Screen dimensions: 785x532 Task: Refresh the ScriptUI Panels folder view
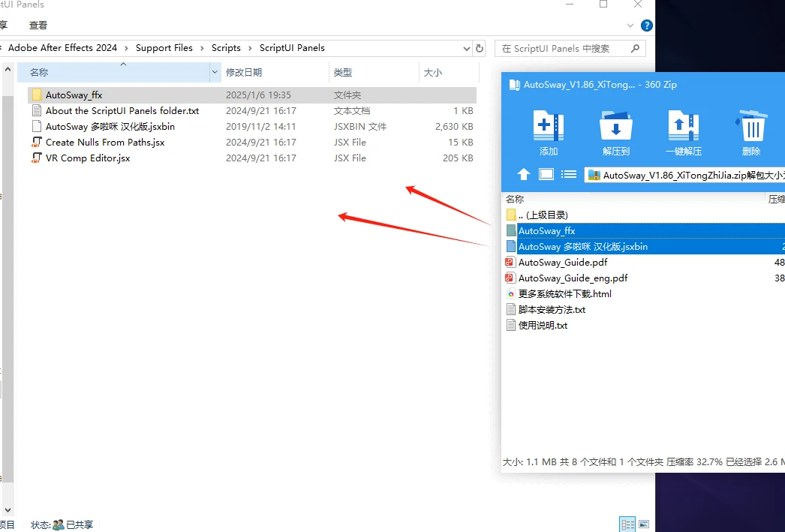pos(480,49)
